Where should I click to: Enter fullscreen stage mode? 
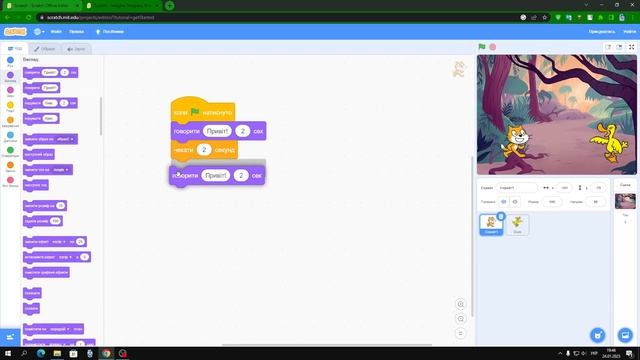tap(631, 47)
